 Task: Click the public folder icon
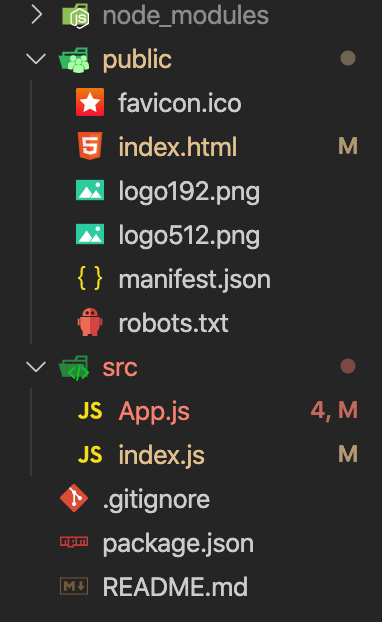click(x=74, y=60)
